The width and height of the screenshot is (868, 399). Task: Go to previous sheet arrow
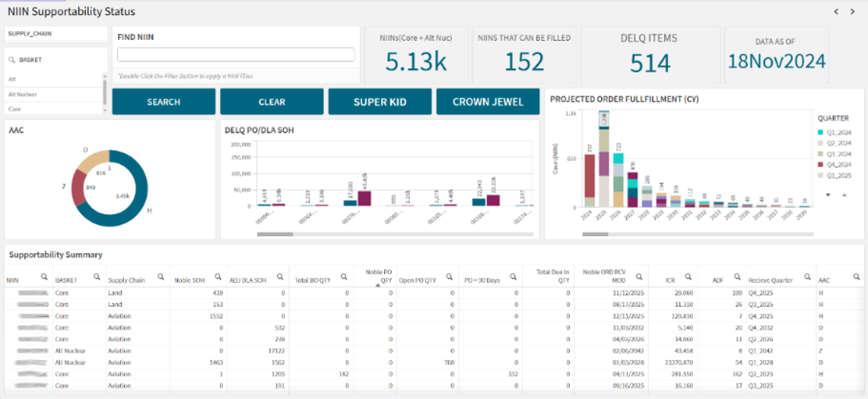[836, 12]
